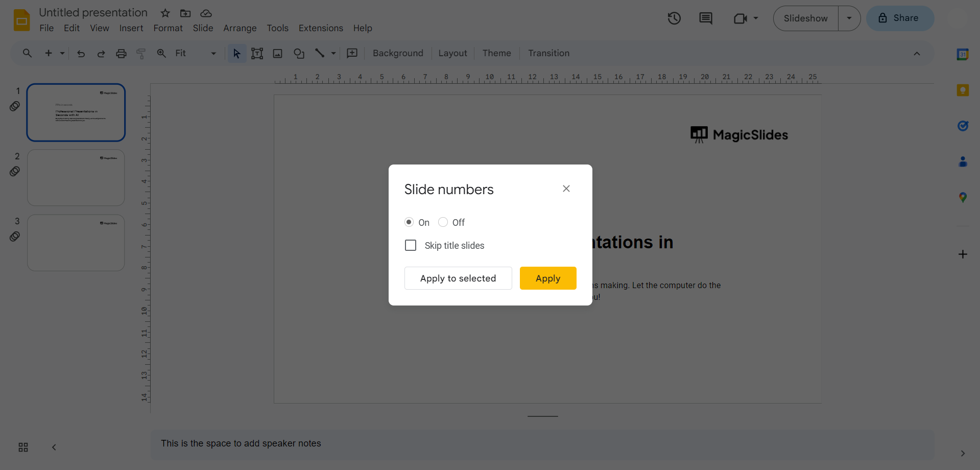Click the Apply to selected button
This screenshot has height=470, width=980.
click(458, 278)
